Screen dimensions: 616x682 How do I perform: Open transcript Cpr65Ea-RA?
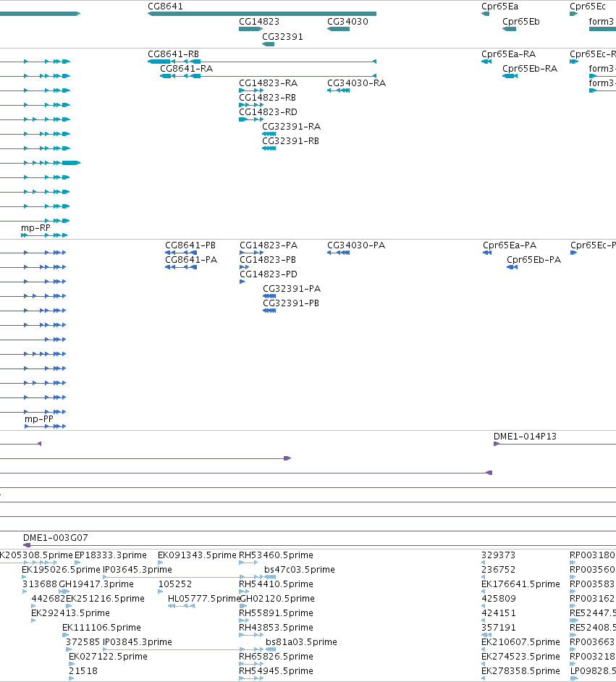509,54
